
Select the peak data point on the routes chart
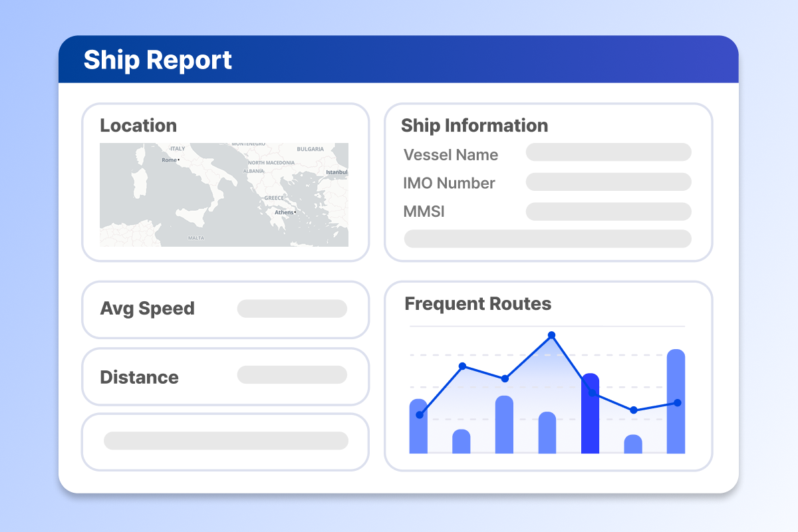(551, 334)
